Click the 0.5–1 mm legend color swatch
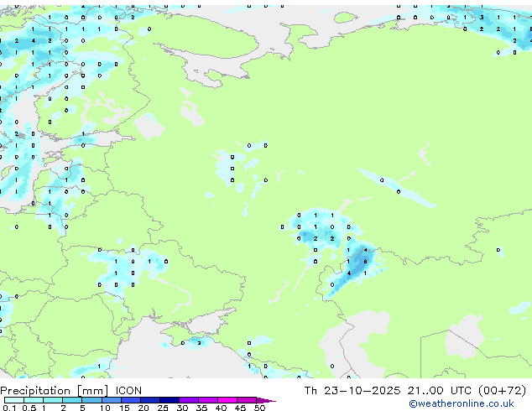The image size is (532, 411). coord(34,400)
